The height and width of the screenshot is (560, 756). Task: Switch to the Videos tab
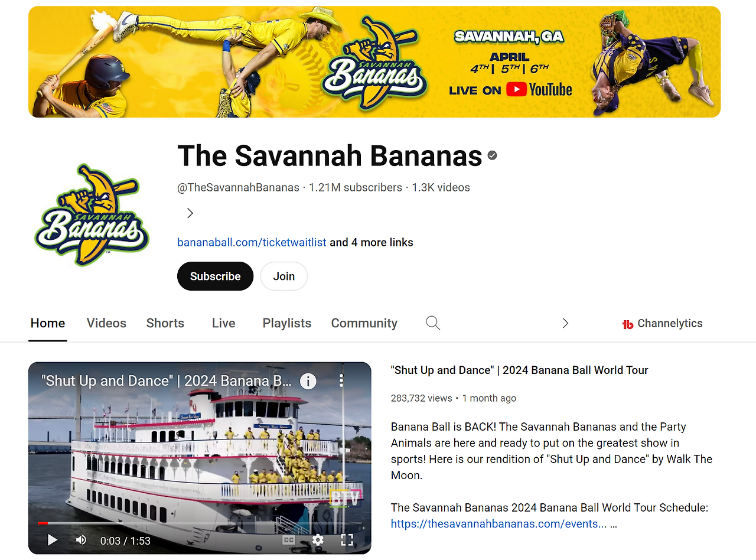coord(106,323)
